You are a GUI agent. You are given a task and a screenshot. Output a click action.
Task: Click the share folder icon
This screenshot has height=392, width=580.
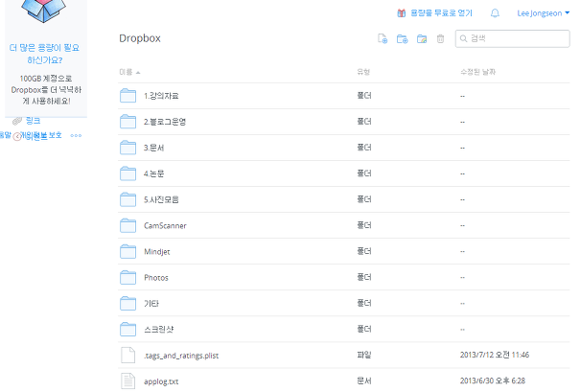point(422,38)
